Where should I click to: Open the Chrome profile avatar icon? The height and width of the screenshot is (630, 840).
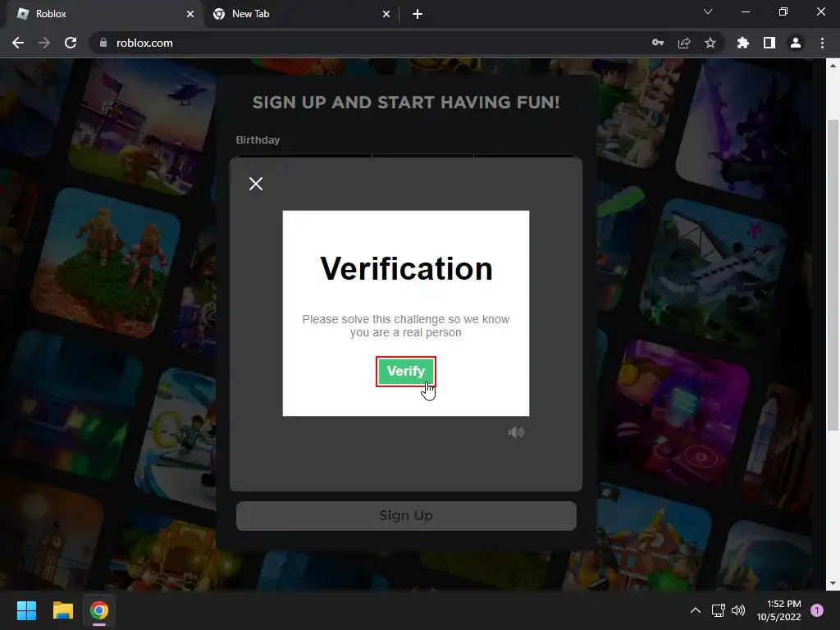[796, 43]
